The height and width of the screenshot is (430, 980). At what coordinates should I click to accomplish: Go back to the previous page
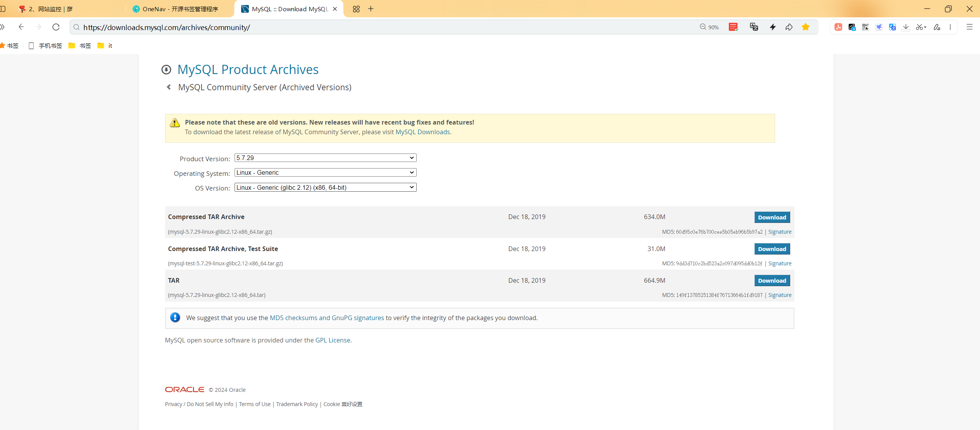point(21,27)
